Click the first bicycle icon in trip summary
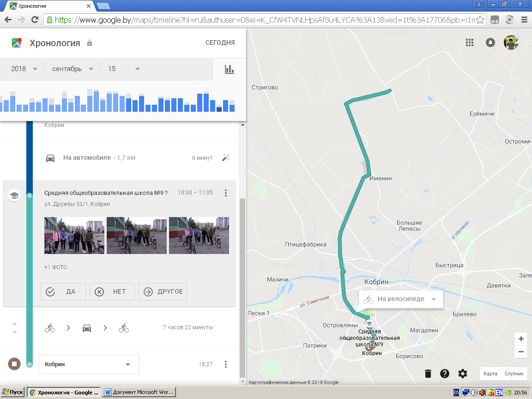The width and height of the screenshot is (532, 399). pos(50,328)
